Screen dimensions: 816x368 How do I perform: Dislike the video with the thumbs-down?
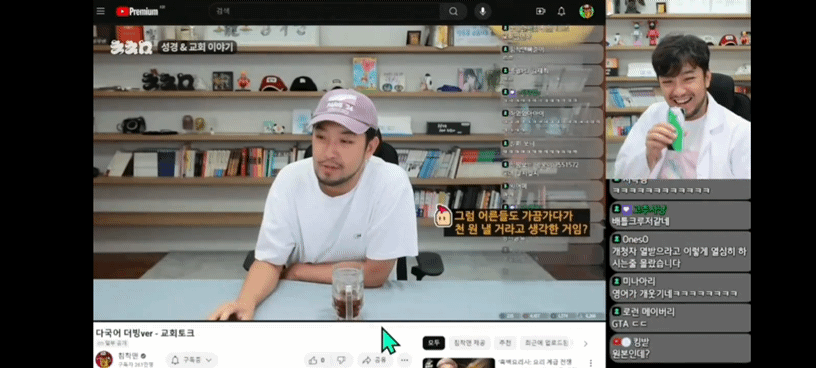(x=341, y=360)
